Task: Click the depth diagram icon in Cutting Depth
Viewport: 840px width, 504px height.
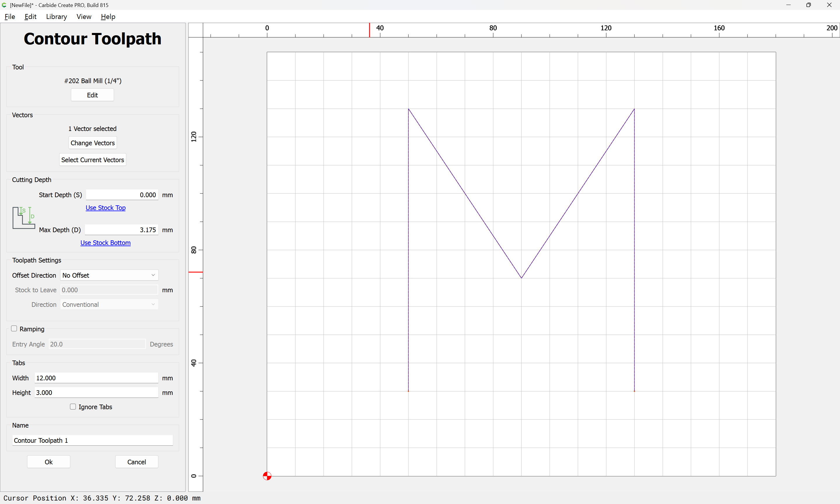Action: tap(24, 218)
